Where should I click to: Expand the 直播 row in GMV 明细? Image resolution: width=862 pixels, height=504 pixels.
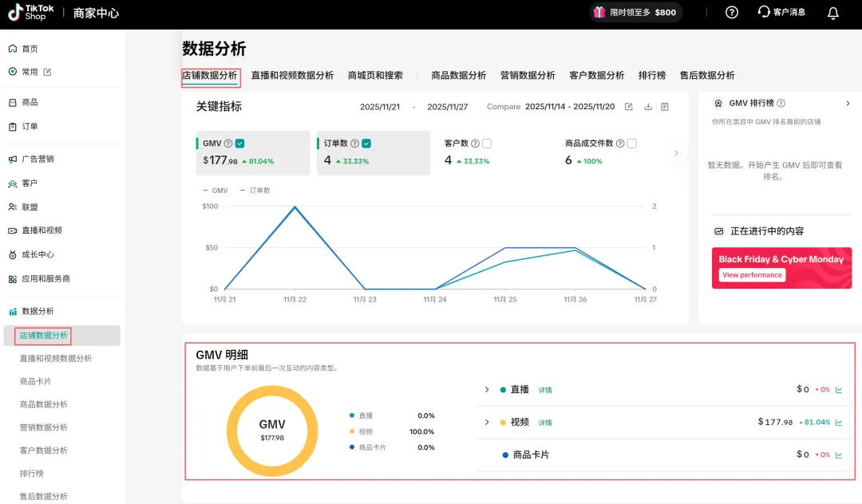tap(487, 390)
